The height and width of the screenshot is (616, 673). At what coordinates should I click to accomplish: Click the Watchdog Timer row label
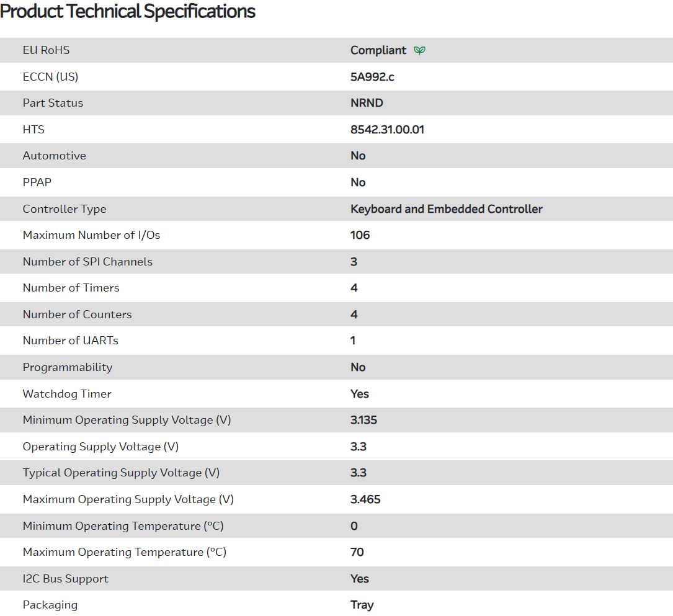[67, 394]
